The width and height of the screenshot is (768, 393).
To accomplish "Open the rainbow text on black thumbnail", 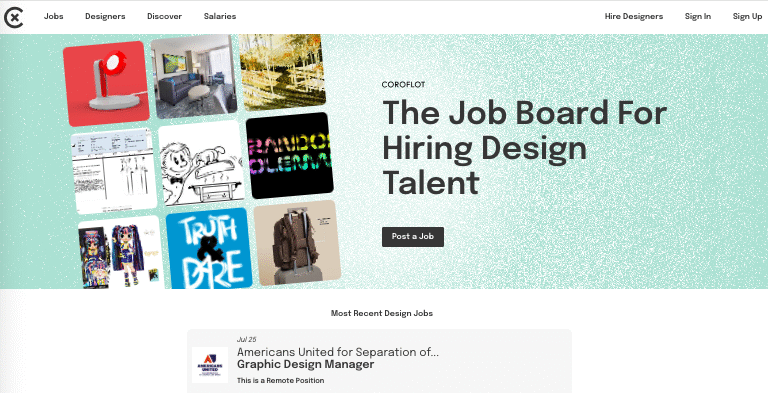I will tap(289, 155).
